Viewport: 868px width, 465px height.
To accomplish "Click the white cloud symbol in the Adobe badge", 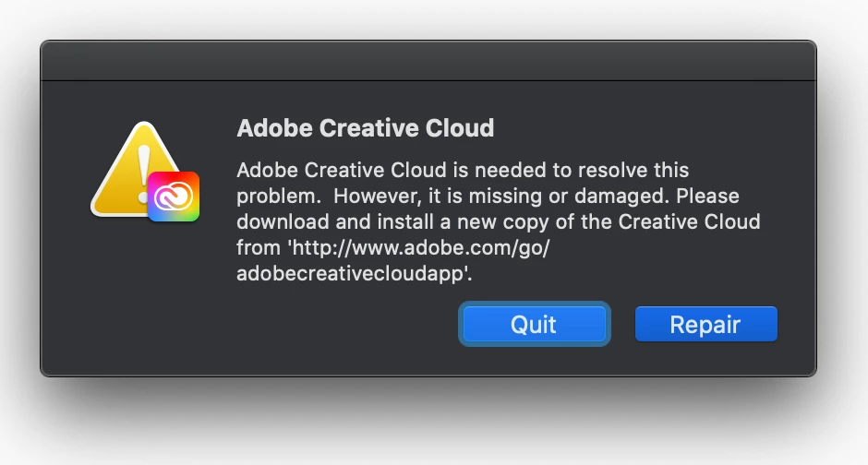I will [x=174, y=197].
